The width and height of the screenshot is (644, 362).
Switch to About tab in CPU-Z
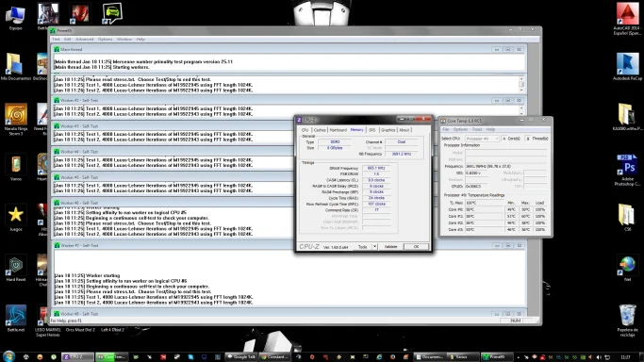(405, 130)
